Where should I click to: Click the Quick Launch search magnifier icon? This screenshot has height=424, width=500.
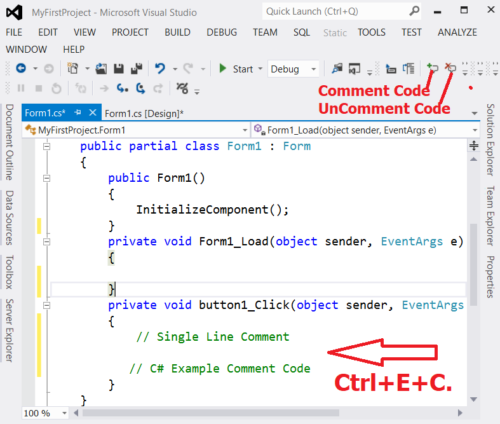coord(414,11)
